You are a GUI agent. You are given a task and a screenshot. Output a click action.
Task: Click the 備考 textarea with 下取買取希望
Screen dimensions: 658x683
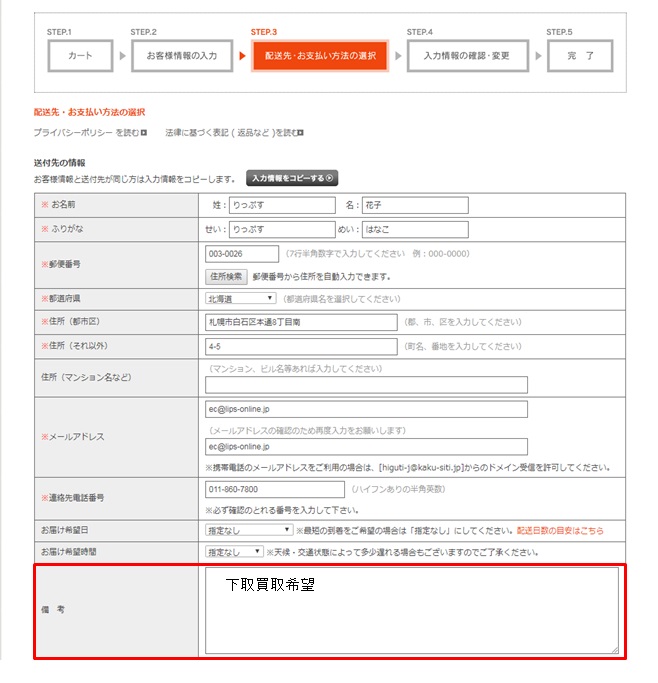(411, 610)
